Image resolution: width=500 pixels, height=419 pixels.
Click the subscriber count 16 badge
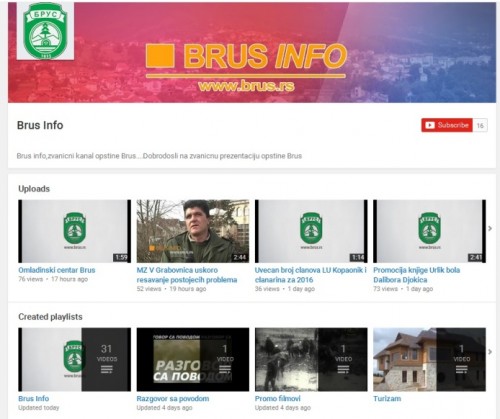click(480, 125)
